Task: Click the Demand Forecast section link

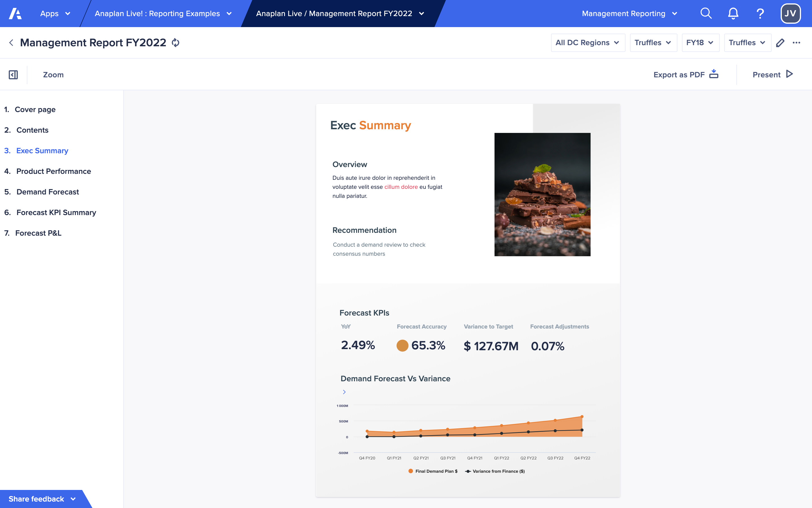Action: (48, 191)
